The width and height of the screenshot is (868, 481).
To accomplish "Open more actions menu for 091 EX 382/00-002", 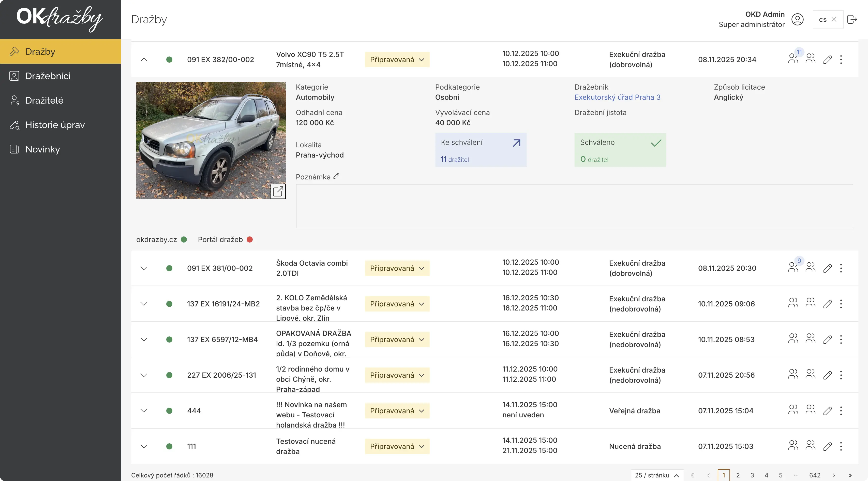I will [x=841, y=60].
